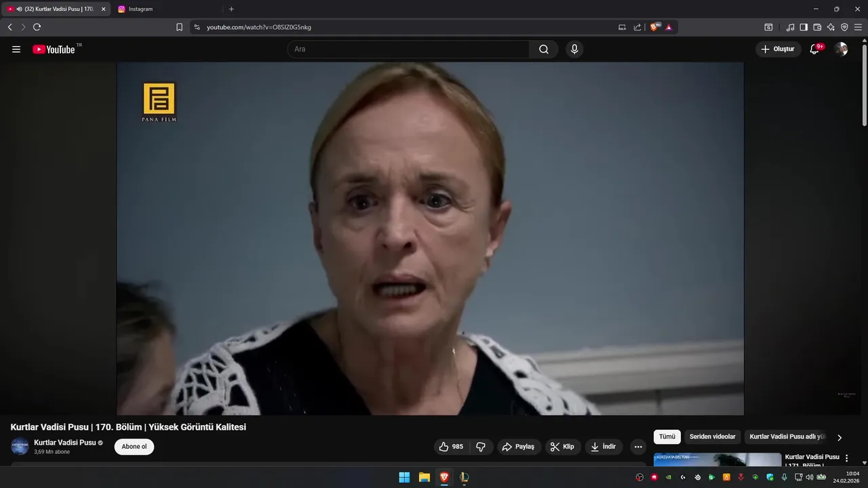Image resolution: width=868 pixels, height=488 pixels.
Task: Open the tray volume speaker icon
Action: click(809, 477)
